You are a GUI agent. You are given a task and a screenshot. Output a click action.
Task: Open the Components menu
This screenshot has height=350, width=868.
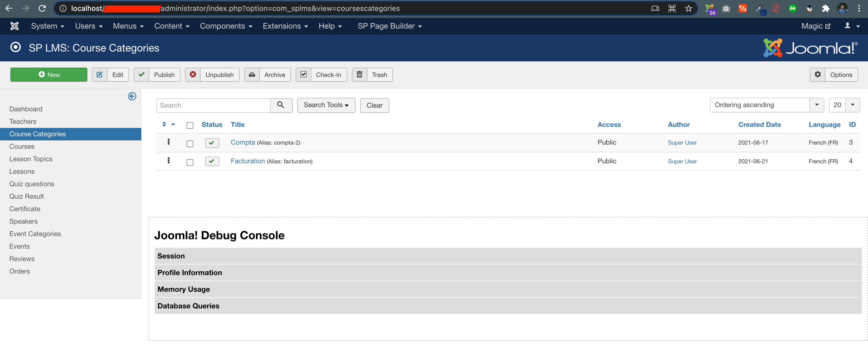click(x=226, y=26)
